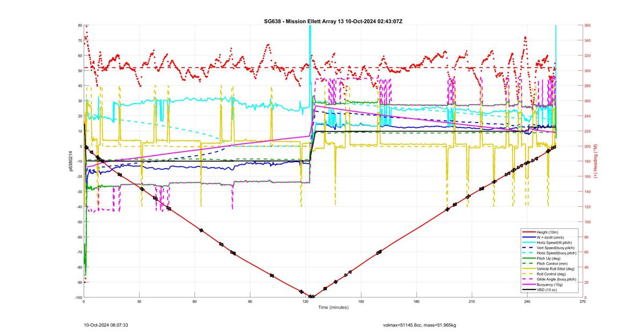Click the black line sample beside 'VBD (10 cc)'

(529, 289)
